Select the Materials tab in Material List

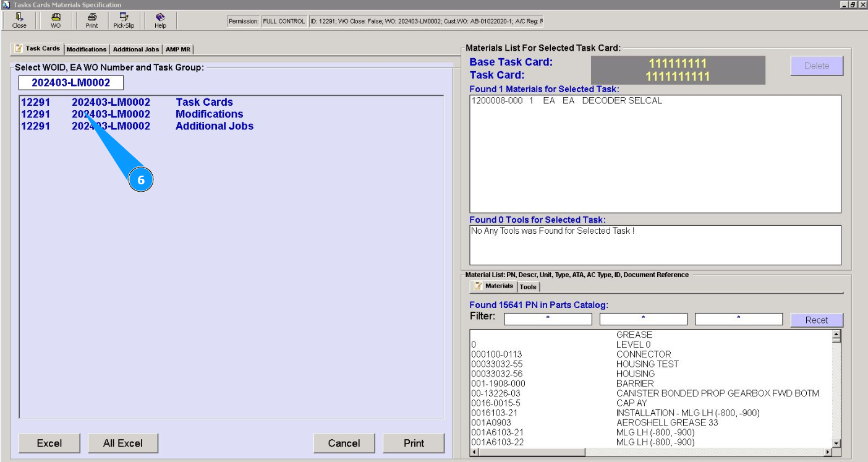(494, 286)
